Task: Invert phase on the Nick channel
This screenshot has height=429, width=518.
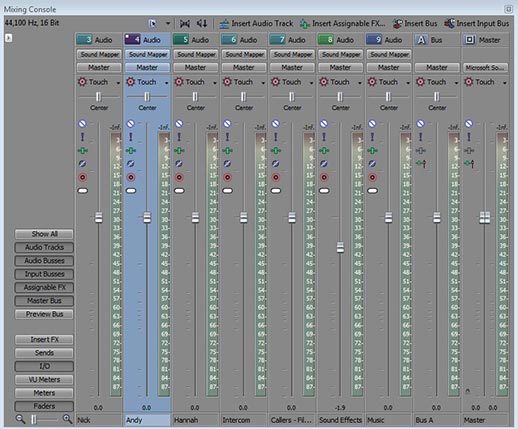Action: pos(82,164)
